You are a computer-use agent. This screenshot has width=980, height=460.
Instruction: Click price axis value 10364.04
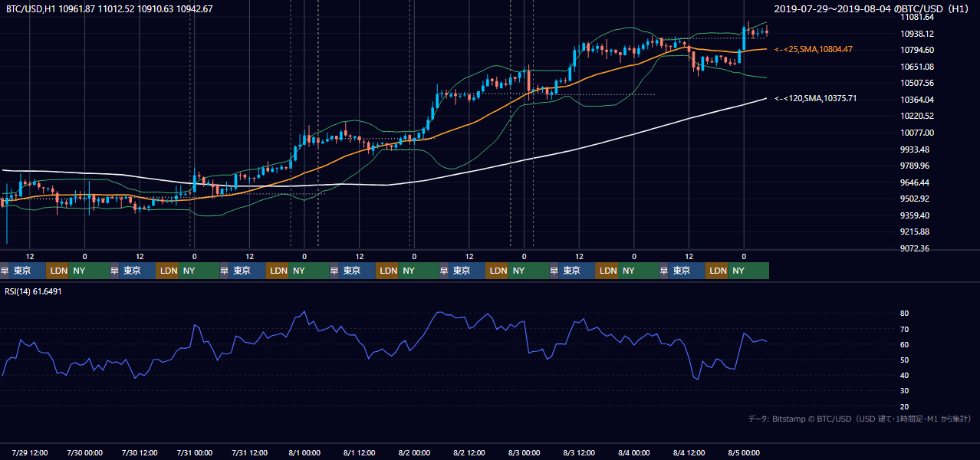(x=917, y=100)
